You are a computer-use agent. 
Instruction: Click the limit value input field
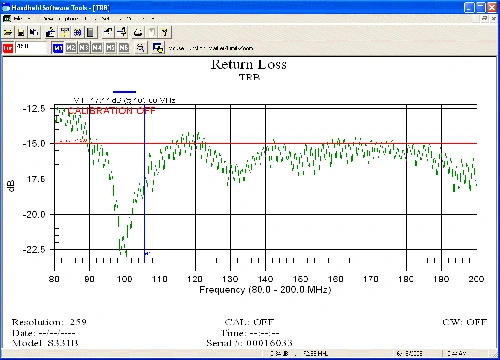[30, 48]
